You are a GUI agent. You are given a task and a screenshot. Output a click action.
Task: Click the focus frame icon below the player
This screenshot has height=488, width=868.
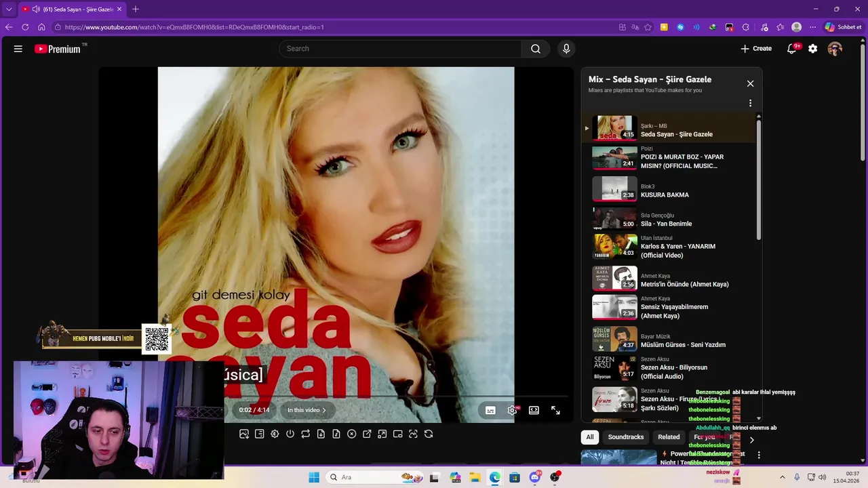coord(413,434)
